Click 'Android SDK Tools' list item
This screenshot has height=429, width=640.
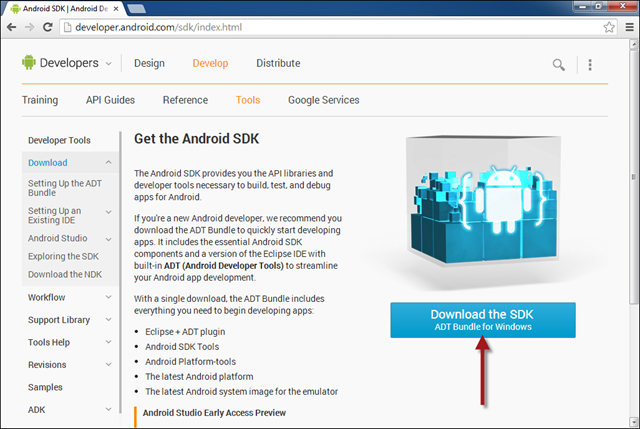[182, 347]
